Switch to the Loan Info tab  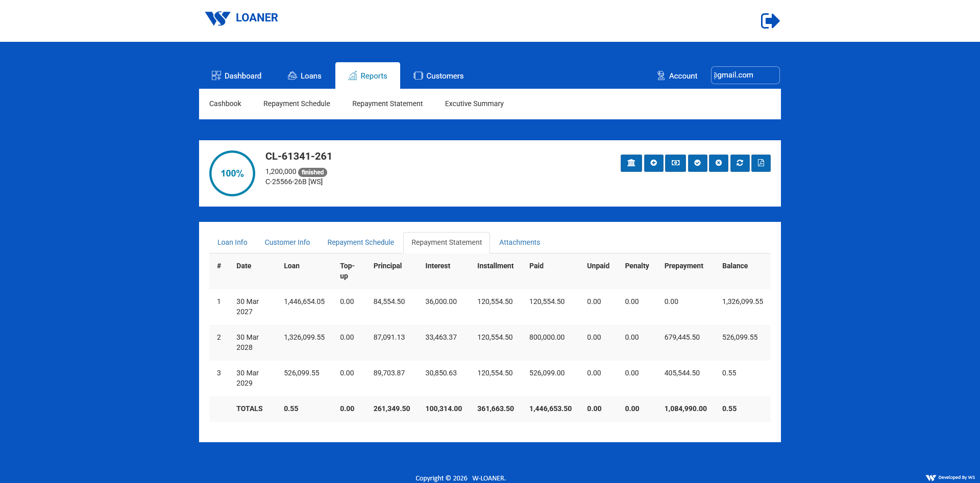click(x=232, y=243)
